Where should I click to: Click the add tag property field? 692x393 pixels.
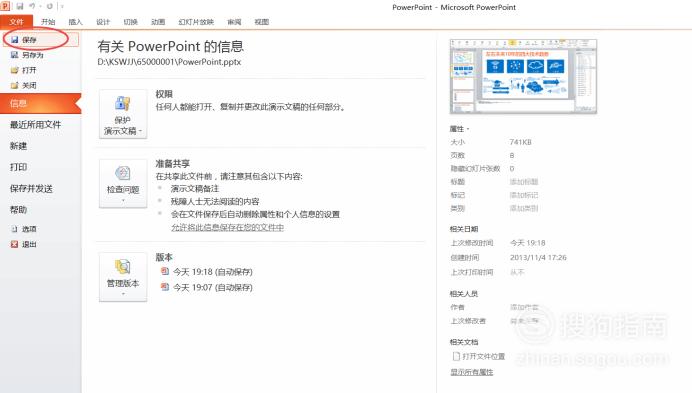coord(524,195)
